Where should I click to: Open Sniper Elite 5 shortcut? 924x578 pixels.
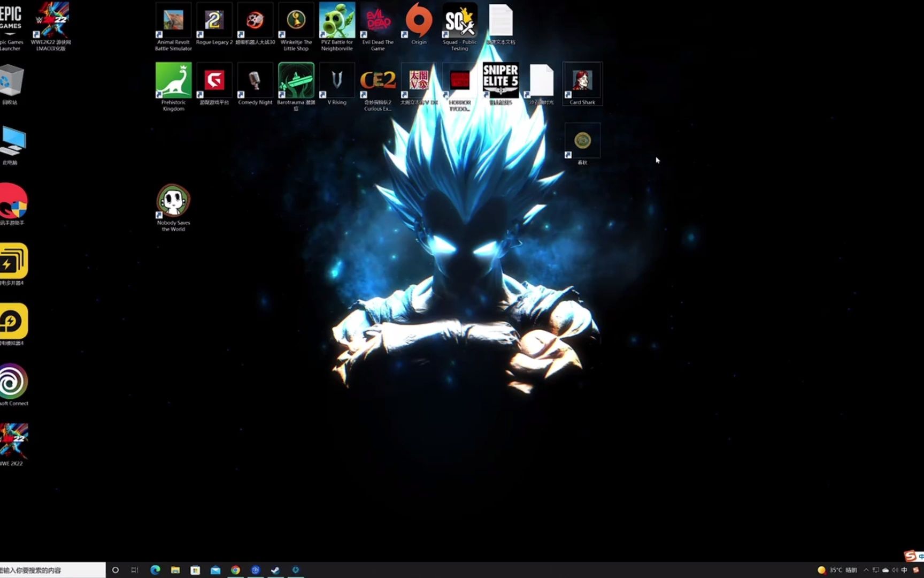tap(501, 83)
